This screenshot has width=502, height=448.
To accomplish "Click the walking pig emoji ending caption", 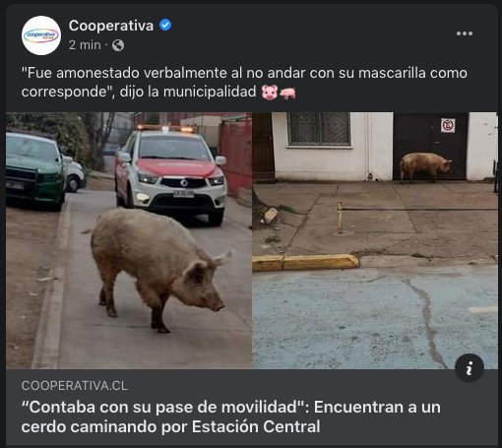I will [287, 94].
